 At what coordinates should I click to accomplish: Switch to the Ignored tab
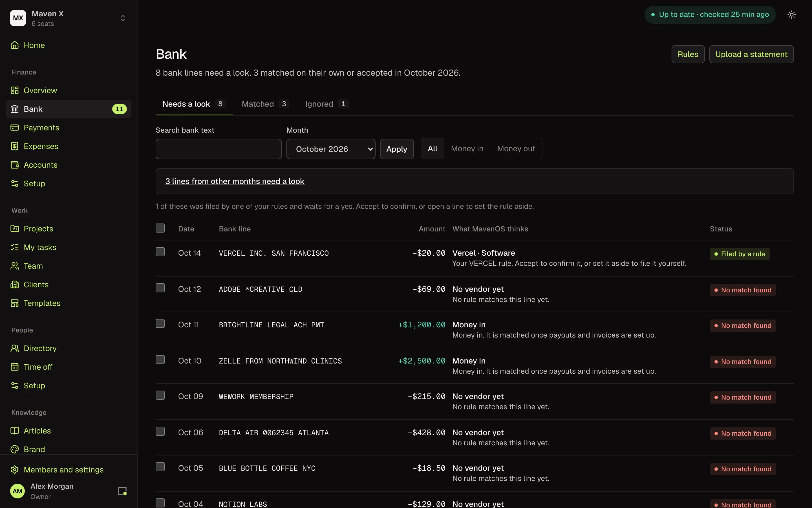click(327, 104)
